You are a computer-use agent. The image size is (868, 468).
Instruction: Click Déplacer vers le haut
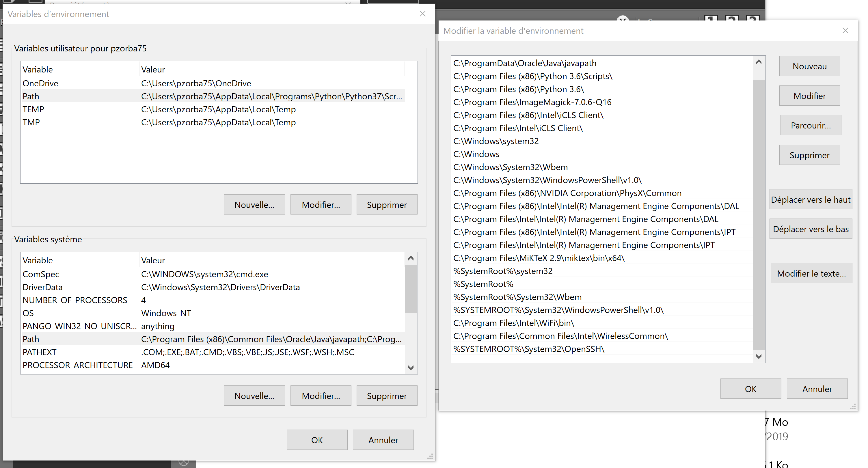coord(810,199)
